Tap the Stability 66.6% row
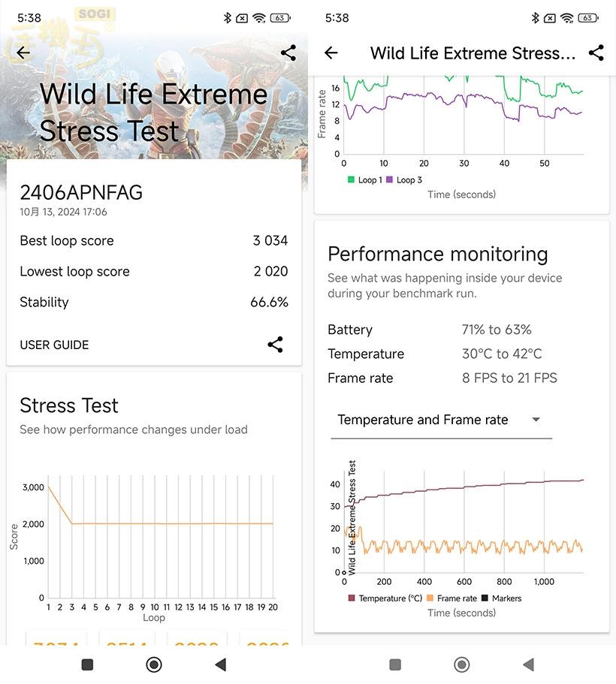This screenshot has width=616, height=684. point(154,302)
